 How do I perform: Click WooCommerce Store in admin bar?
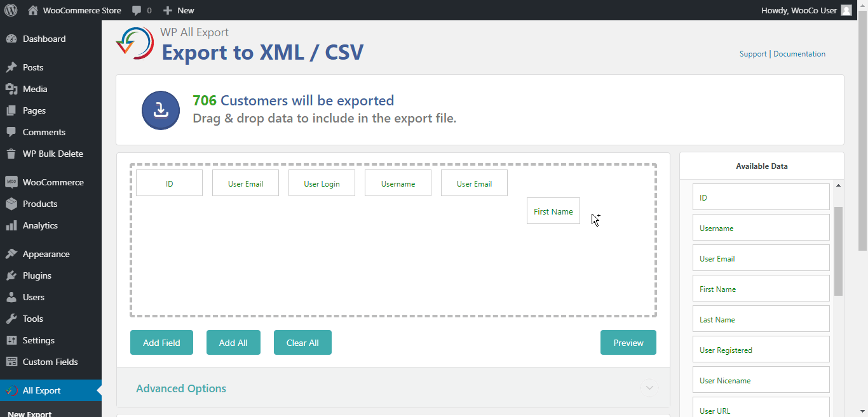pyautogui.click(x=82, y=10)
